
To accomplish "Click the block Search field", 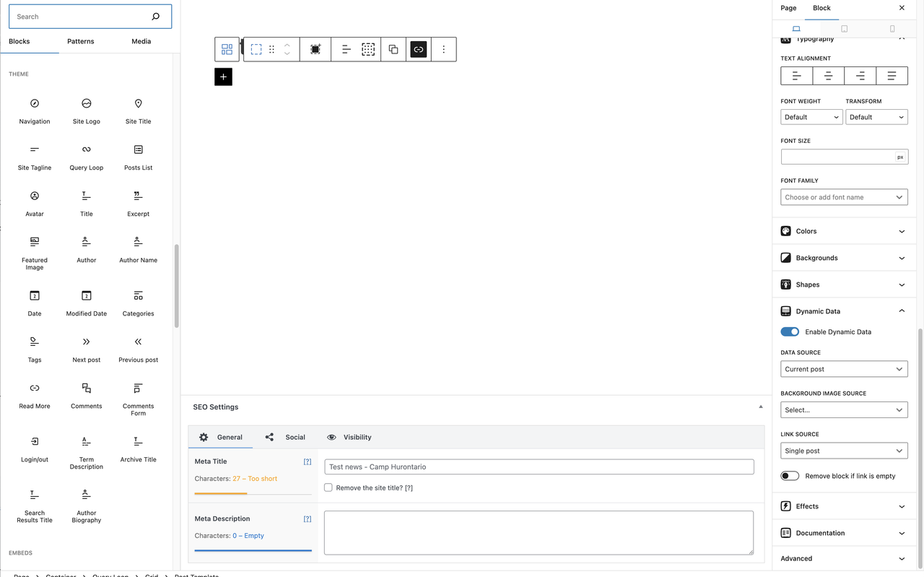I will coord(91,17).
